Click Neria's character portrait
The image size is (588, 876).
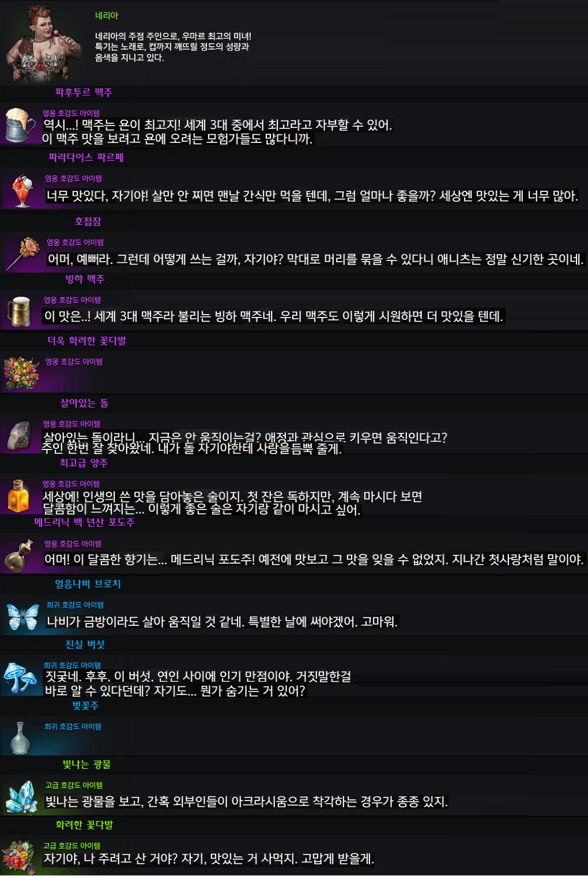[x=44, y=44]
